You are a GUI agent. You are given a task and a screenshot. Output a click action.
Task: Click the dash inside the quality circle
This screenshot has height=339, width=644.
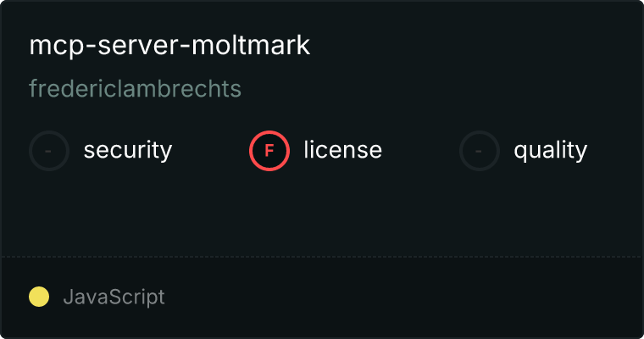[479, 151]
